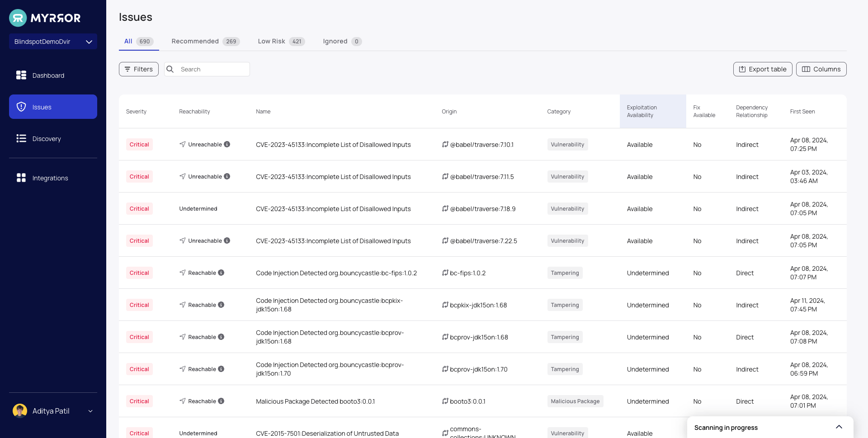This screenshot has height=438, width=868.
Task: Go to Dashboard in sidebar
Action: coord(53,75)
